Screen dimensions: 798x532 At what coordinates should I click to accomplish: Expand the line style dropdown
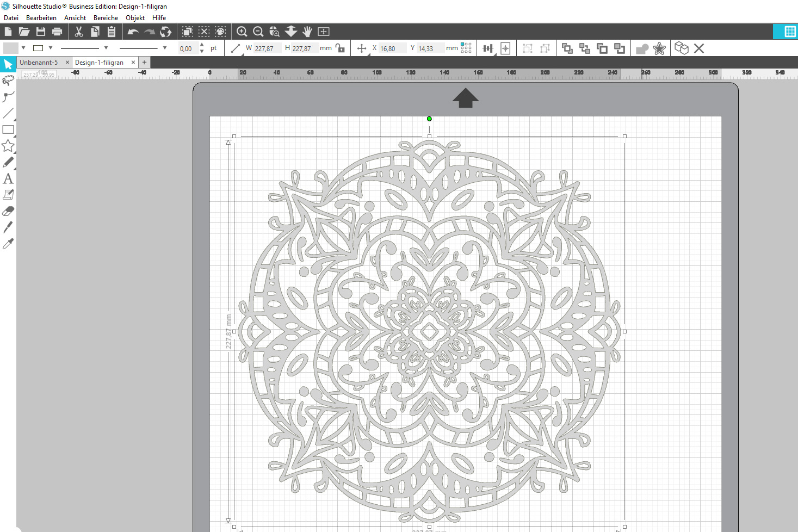(106, 48)
